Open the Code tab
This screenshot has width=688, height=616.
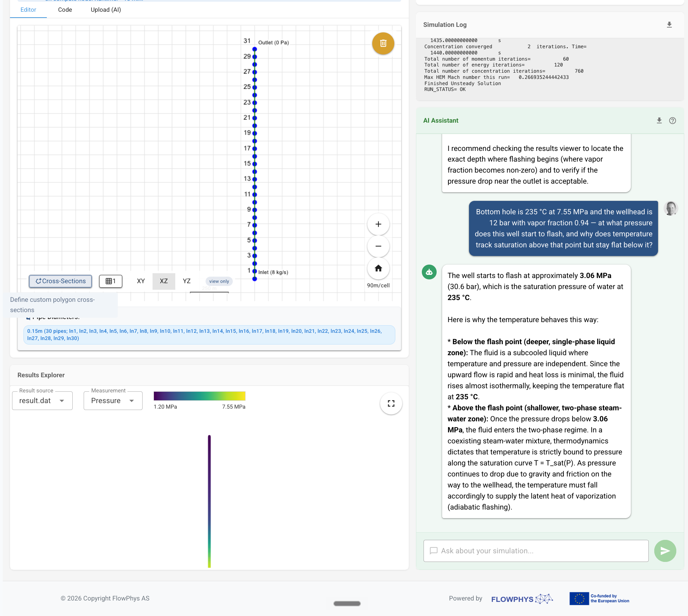tap(65, 10)
